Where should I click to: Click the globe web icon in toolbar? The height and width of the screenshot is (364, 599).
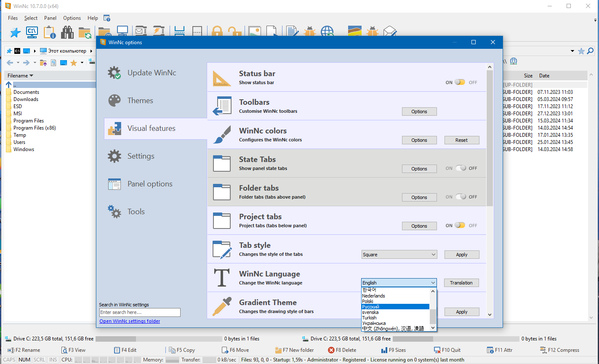tap(327, 32)
